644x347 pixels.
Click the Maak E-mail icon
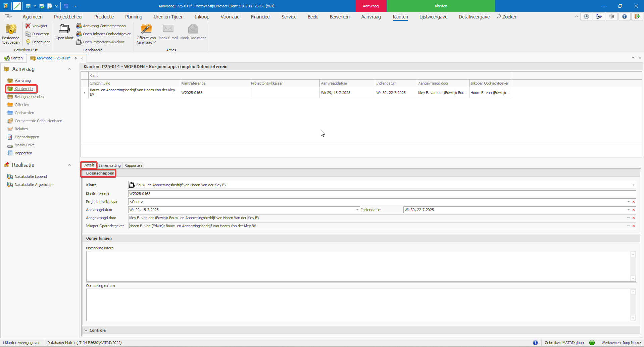point(168,29)
